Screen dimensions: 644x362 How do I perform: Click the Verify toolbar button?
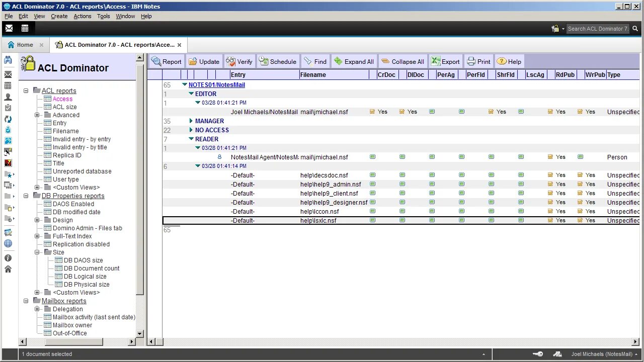(x=239, y=62)
